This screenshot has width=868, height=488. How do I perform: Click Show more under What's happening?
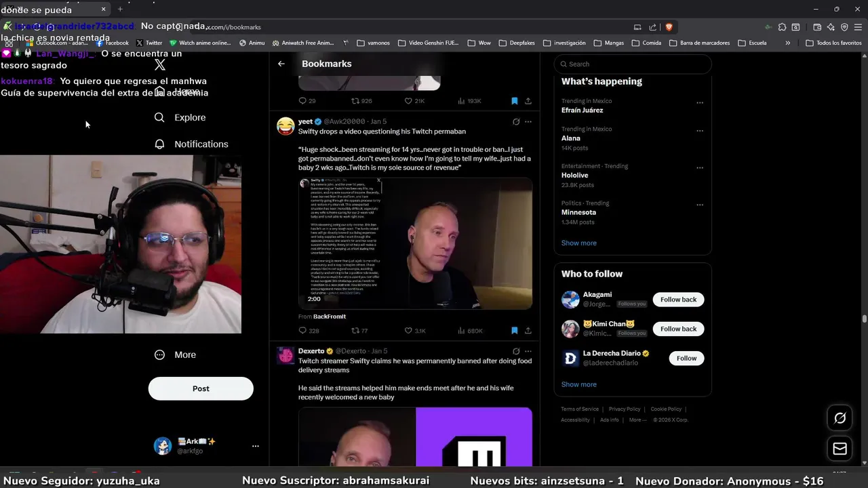(x=578, y=243)
